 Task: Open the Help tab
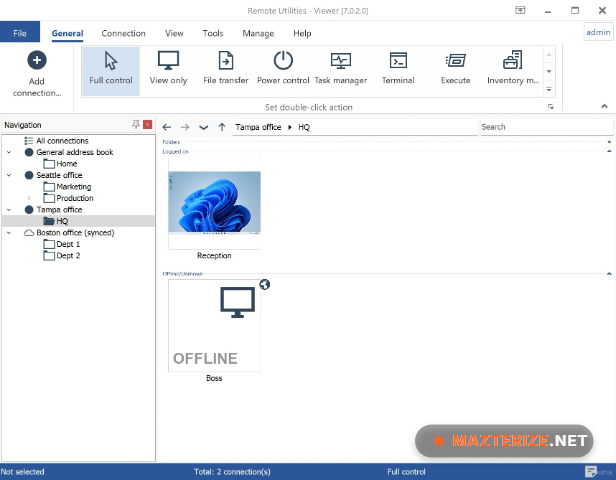pyautogui.click(x=302, y=33)
